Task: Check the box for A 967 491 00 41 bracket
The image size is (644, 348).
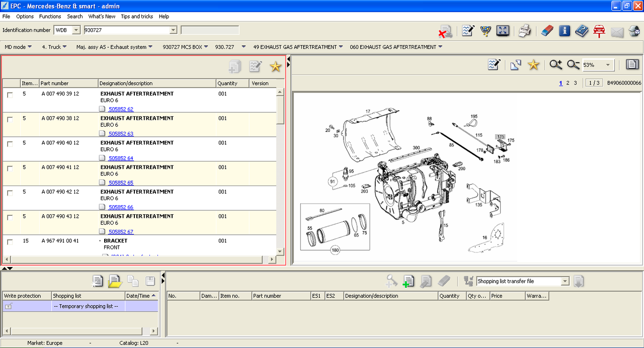Action: pyautogui.click(x=10, y=242)
